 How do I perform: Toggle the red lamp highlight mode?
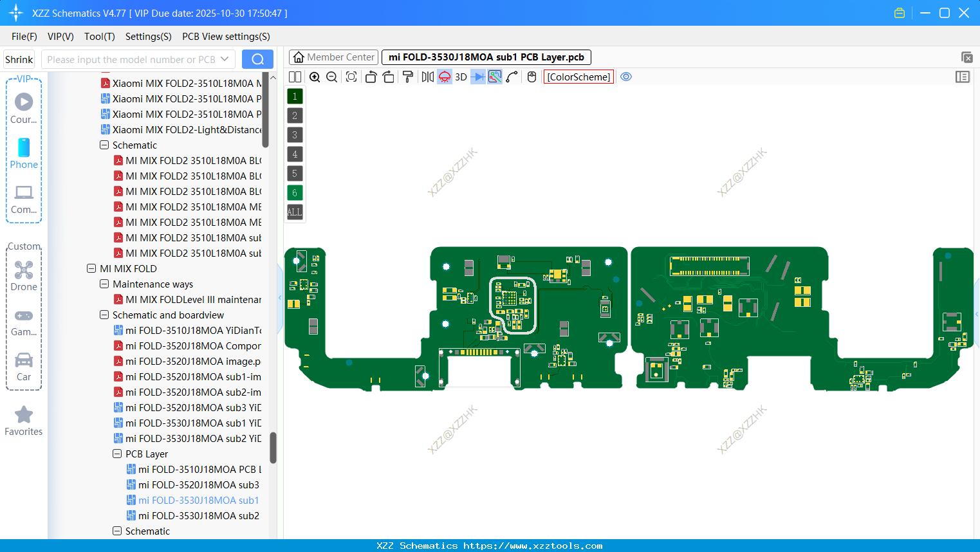[x=443, y=77]
